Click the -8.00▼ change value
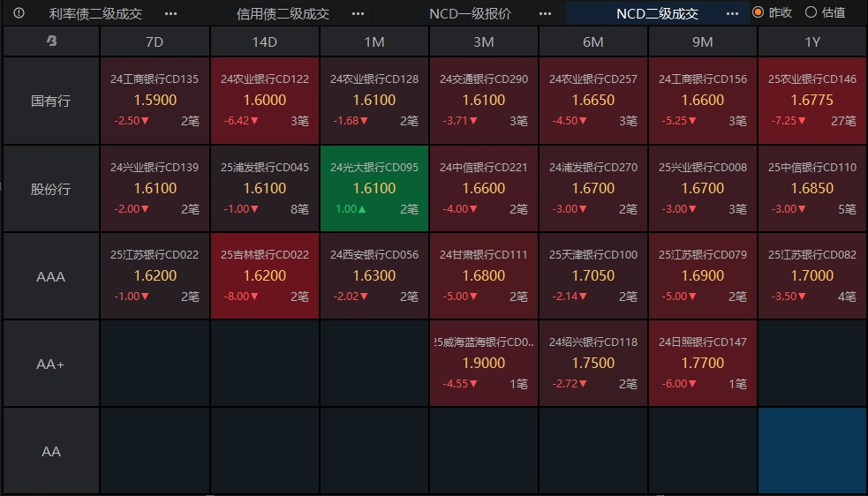 coord(241,297)
